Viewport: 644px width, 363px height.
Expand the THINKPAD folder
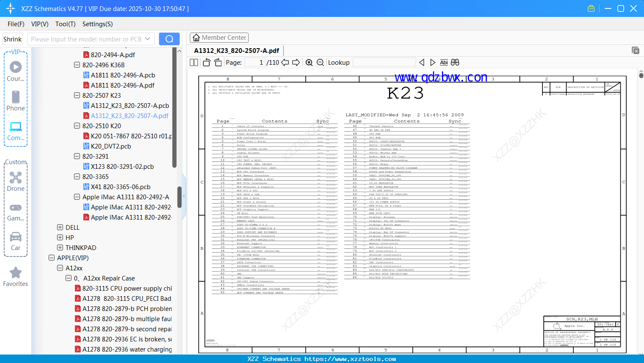60,248
